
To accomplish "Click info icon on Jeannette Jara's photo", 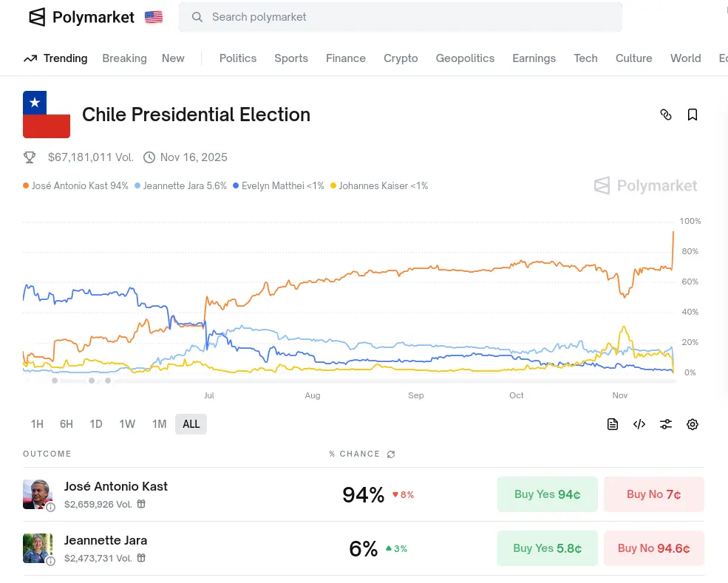I will [x=50, y=561].
